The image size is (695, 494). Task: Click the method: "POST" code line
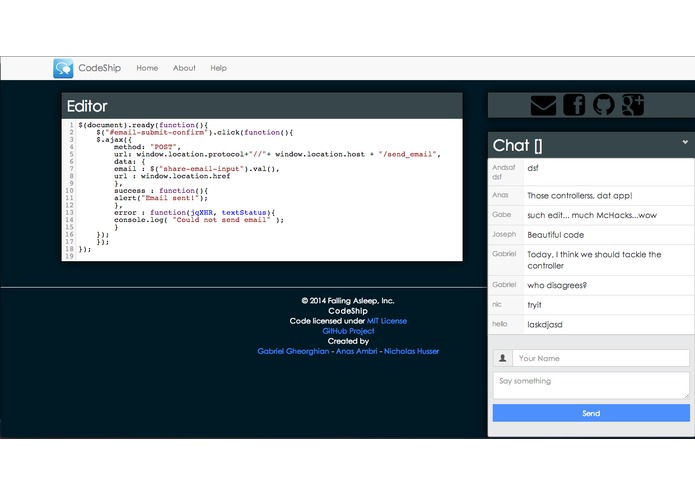(147, 147)
